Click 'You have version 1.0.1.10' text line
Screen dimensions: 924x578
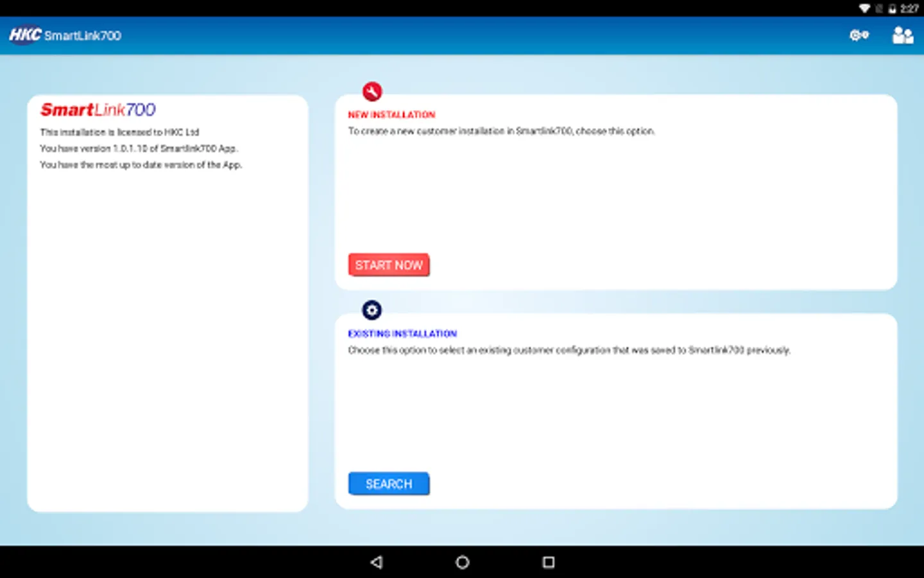(x=139, y=148)
